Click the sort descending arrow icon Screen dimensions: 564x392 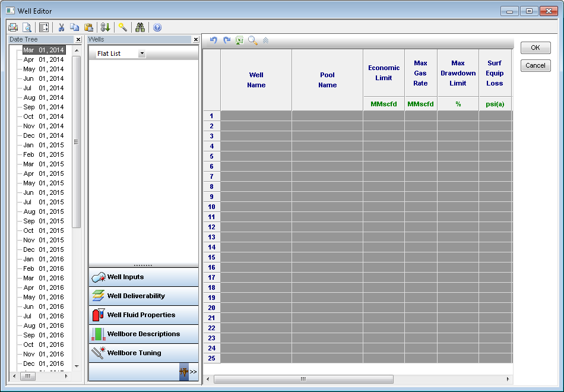(106, 27)
